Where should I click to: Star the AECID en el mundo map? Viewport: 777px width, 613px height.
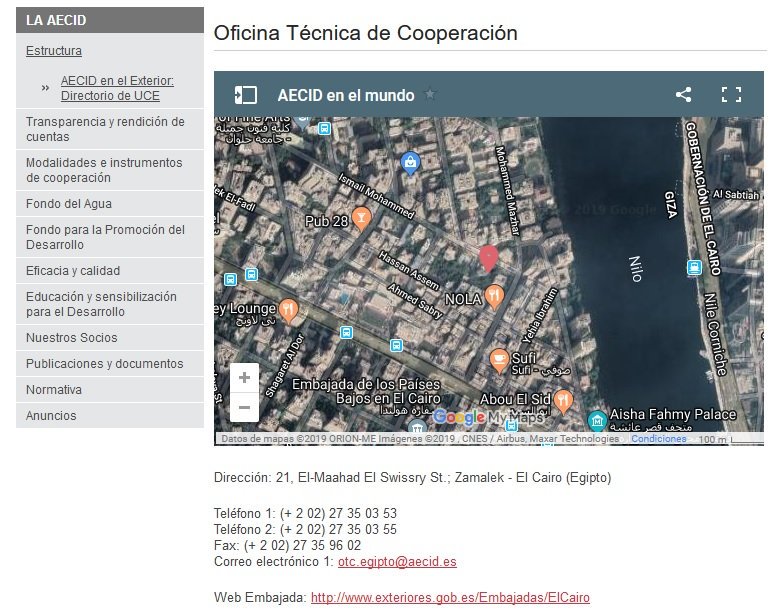coord(430,94)
